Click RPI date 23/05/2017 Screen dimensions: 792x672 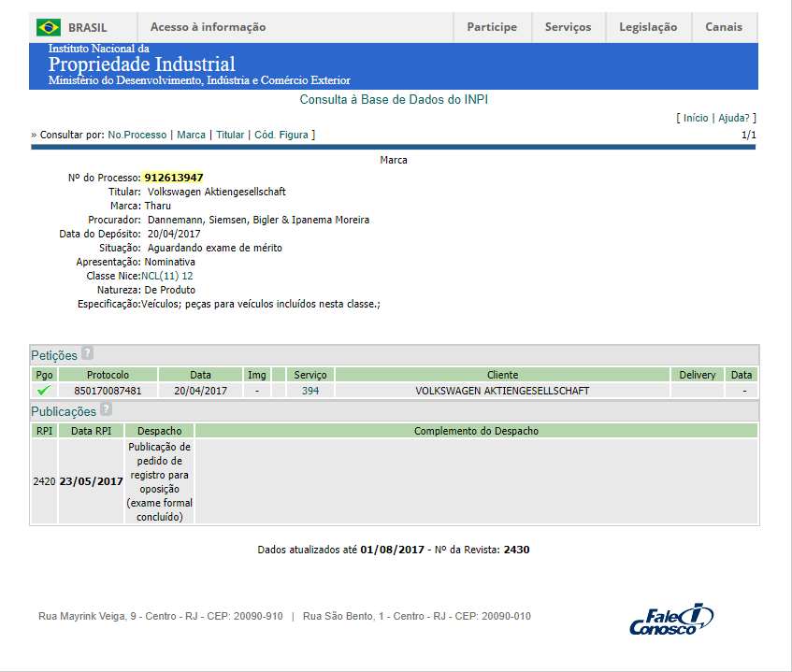[91, 481]
